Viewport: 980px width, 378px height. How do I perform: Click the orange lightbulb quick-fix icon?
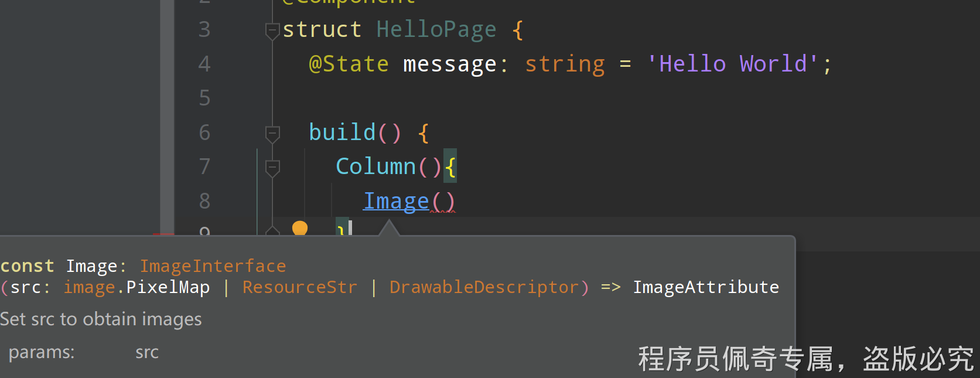300,229
